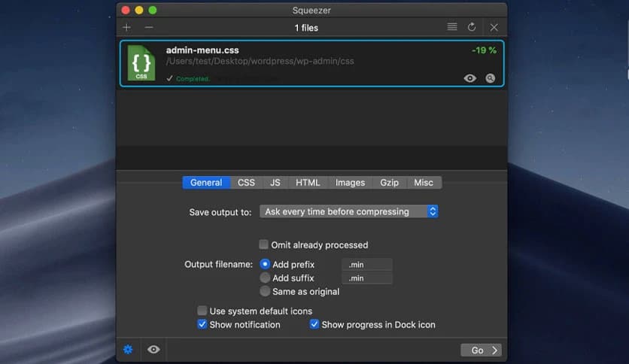
Task: Uncheck Show progress in Dock icon
Action: [x=314, y=325]
